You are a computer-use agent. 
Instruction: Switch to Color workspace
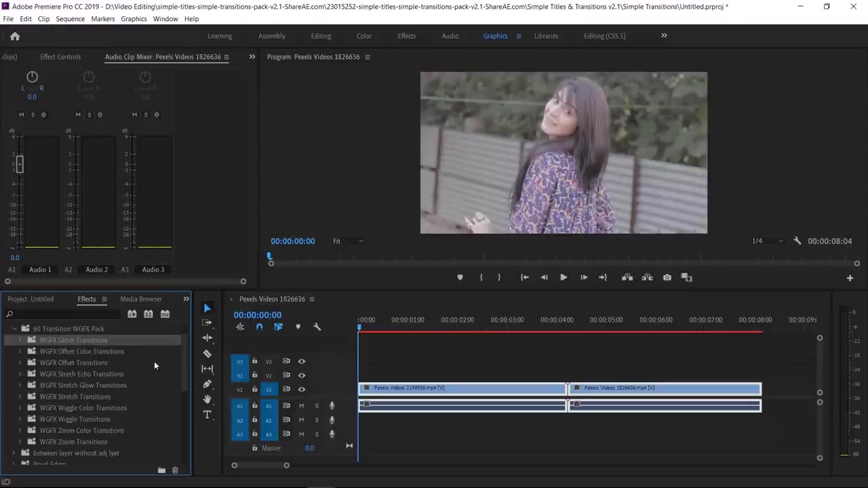[x=364, y=36]
